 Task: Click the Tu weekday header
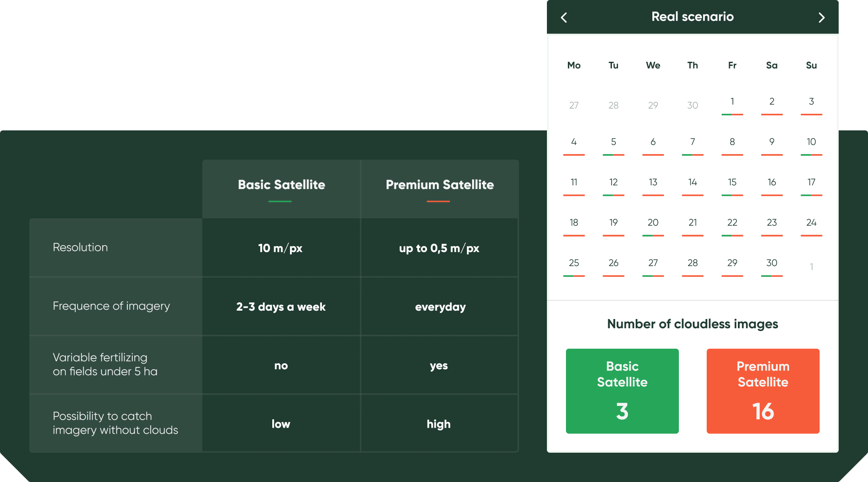(x=613, y=65)
